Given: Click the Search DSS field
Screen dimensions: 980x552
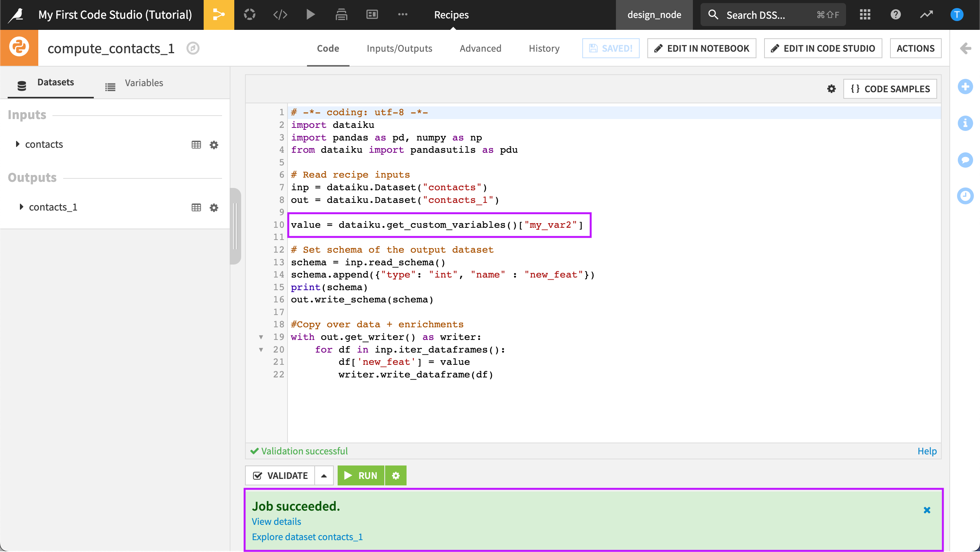Looking at the screenshot, I should coord(773,15).
